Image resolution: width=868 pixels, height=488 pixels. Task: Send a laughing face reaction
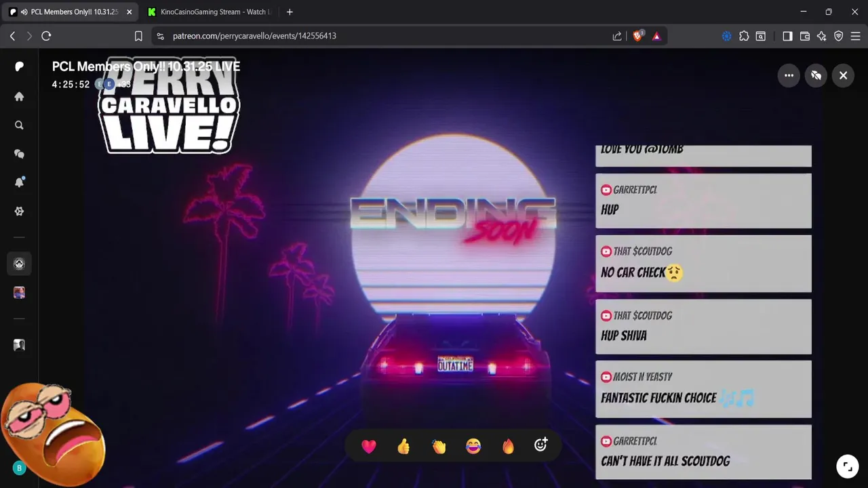473,446
